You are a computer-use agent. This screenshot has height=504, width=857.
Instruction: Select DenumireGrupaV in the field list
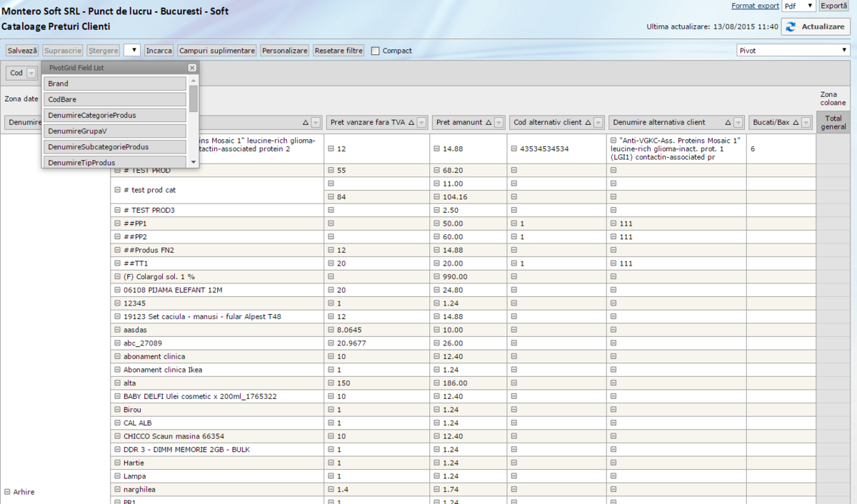coord(114,131)
